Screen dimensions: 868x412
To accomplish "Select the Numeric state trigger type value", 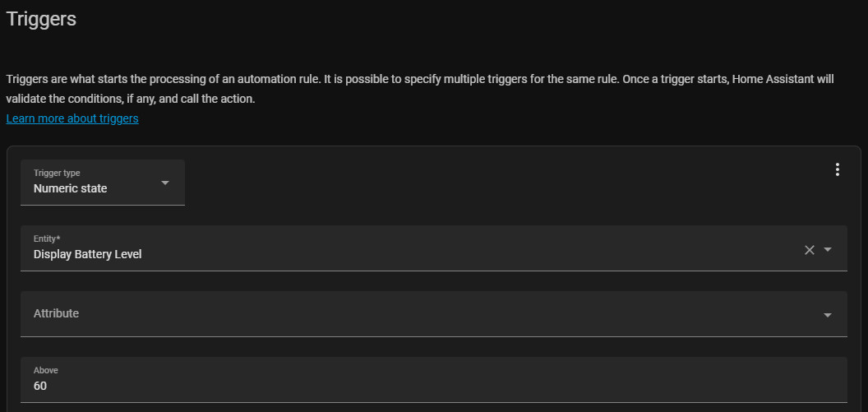I will (70, 188).
